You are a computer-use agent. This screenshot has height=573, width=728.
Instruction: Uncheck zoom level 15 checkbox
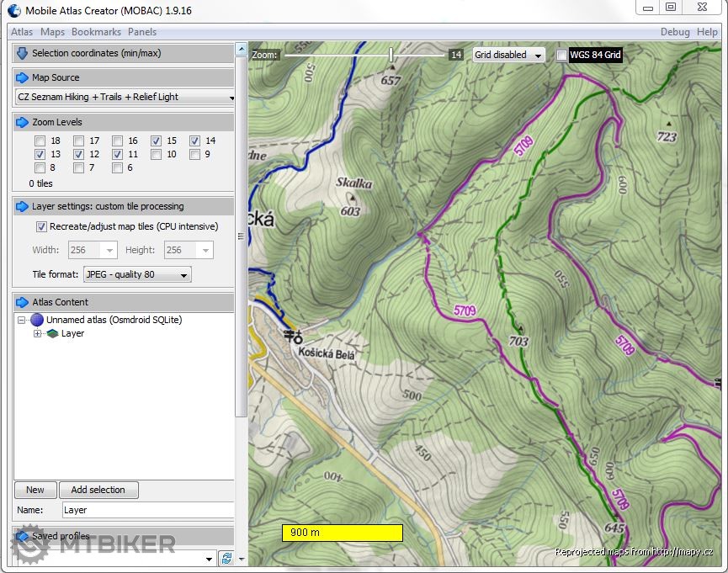tap(156, 141)
